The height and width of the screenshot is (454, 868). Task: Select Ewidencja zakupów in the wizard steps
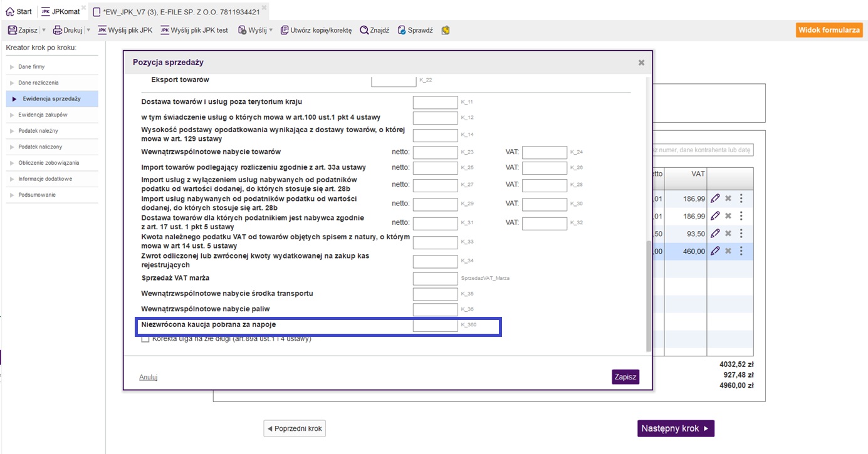pyautogui.click(x=43, y=115)
